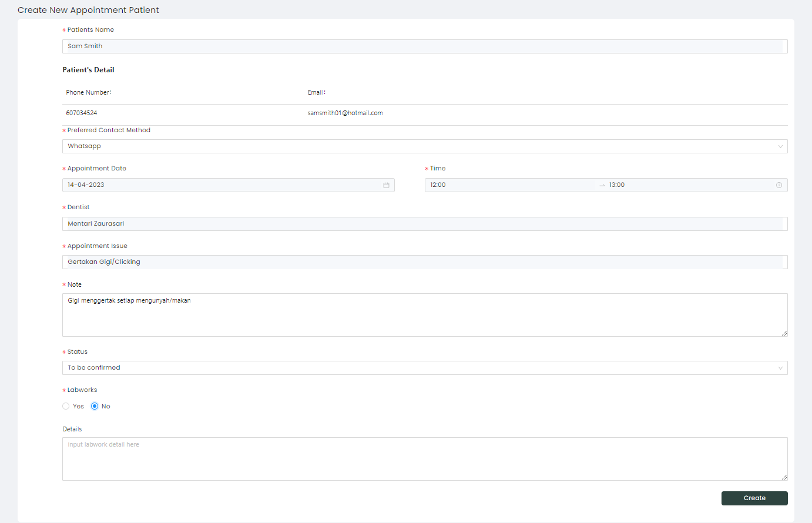Image resolution: width=812 pixels, height=523 pixels.
Task: Click the Create New Appointment Patient title
Action: 88,10
